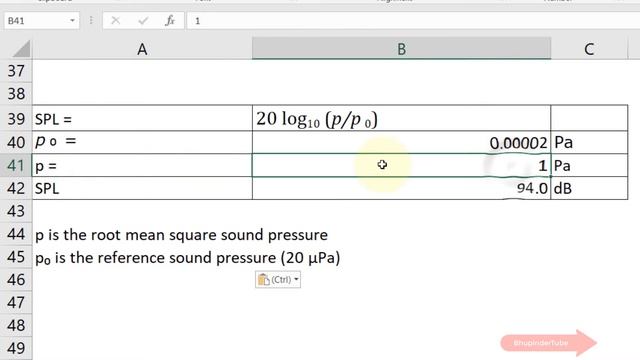640x360 pixels.
Task: Click text 'p is the root mean square sound pressure'
Action: point(181,235)
